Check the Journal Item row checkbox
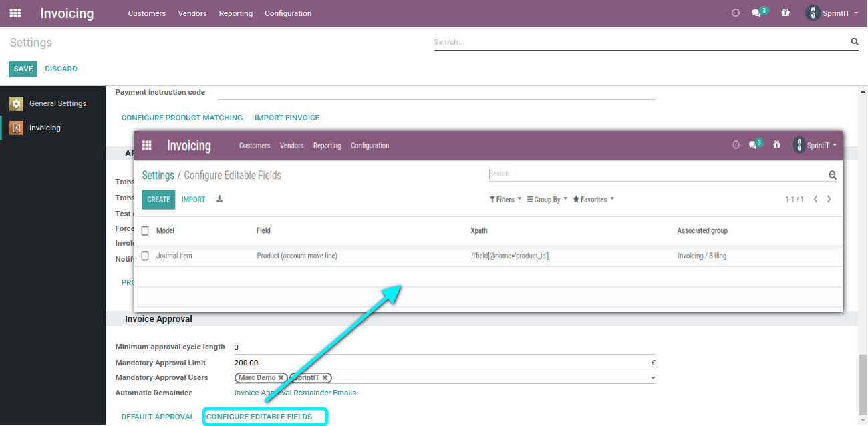The image size is (868, 426). [x=145, y=256]
